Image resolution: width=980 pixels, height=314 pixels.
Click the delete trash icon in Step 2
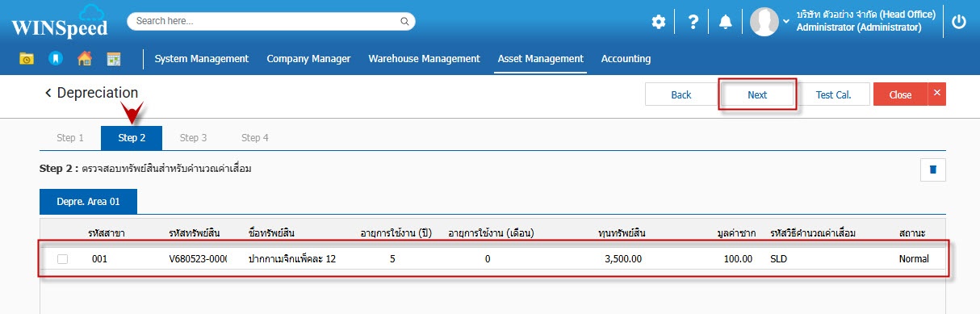(x=932, y=170)
